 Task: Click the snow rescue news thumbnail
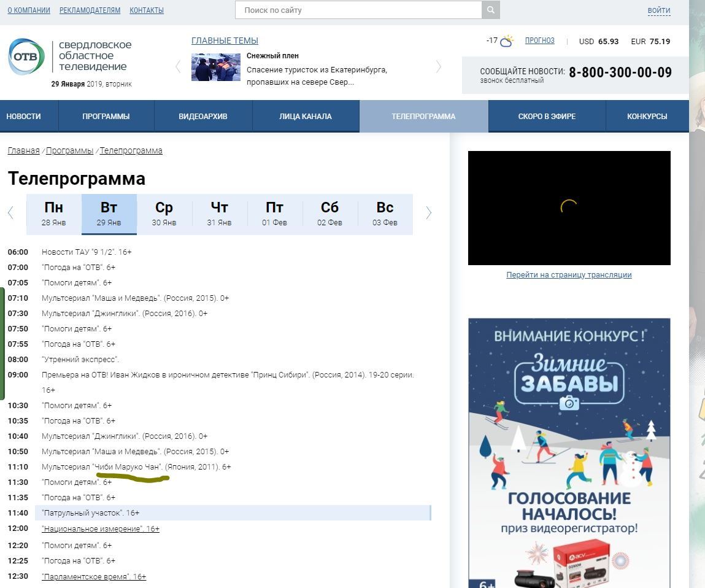tap(215, 68)
